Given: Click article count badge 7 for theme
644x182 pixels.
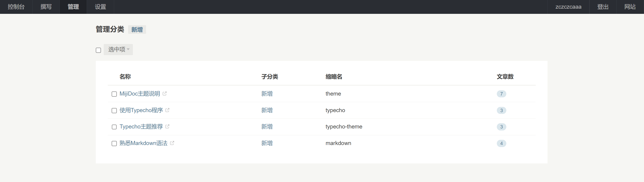Looking at the screenshot, I should tap(501, 94).
